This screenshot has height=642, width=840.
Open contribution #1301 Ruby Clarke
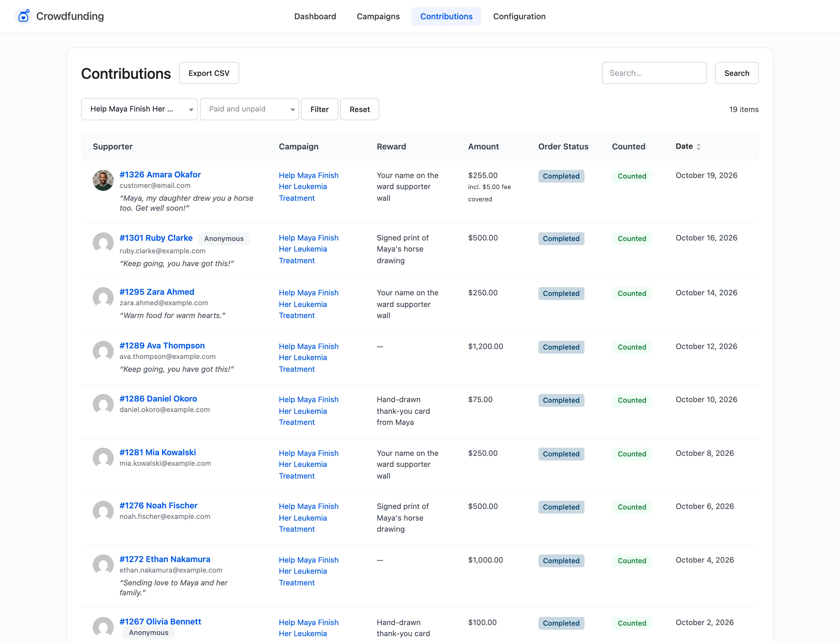click(156, 238)
